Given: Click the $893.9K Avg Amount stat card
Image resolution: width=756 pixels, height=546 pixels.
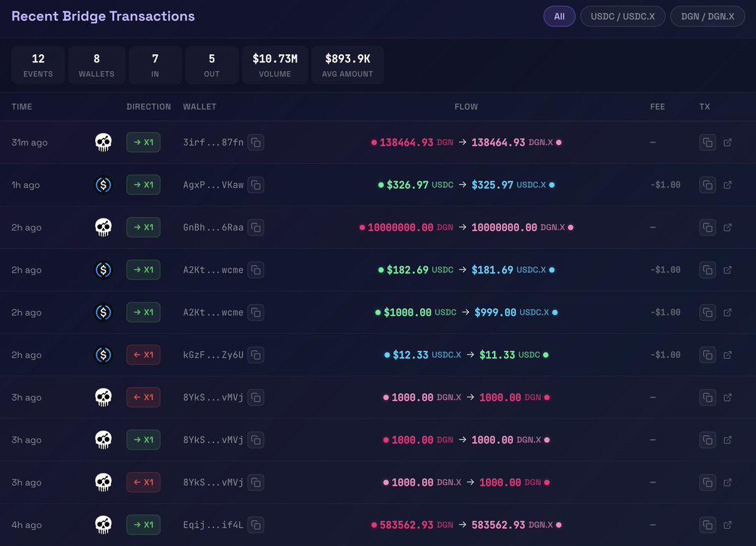Looking at the screenshot, I should (348, 65).
